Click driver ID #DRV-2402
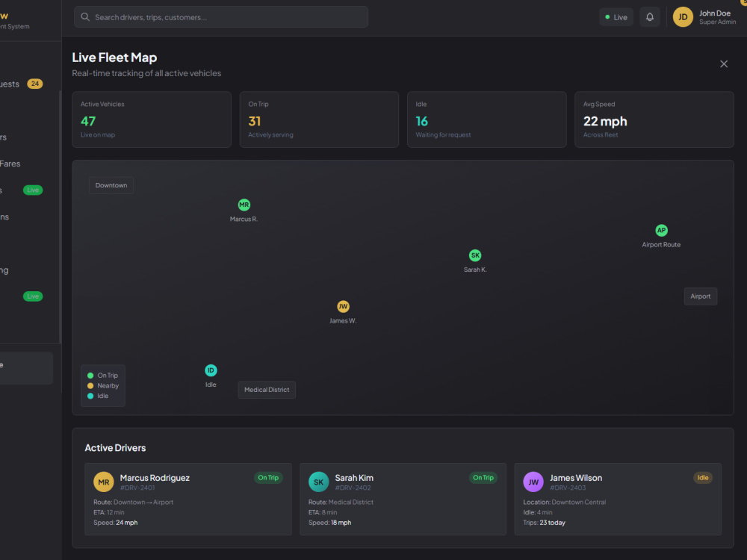This screenshot has width=747, height=560. (x=353, y=488)
